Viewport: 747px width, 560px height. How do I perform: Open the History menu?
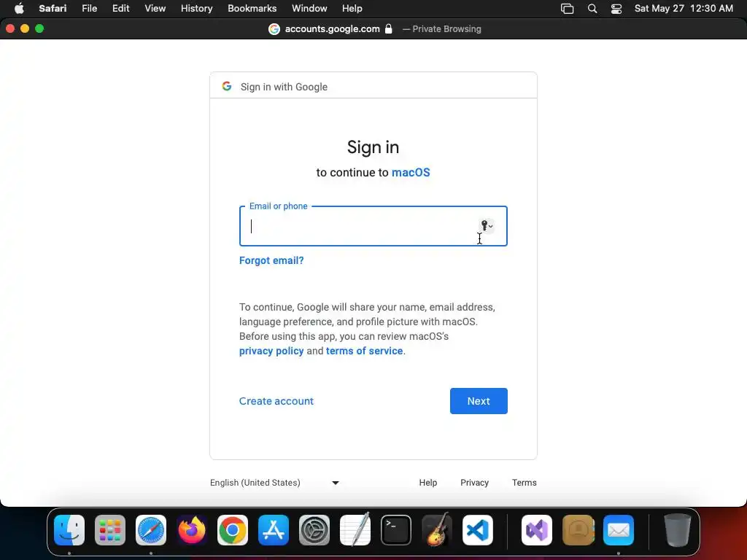click(x=196, y=9)
